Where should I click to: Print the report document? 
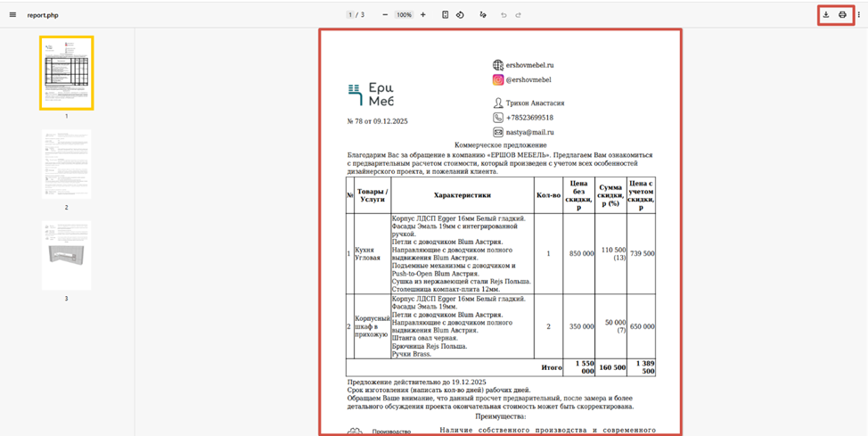[842, 15]
